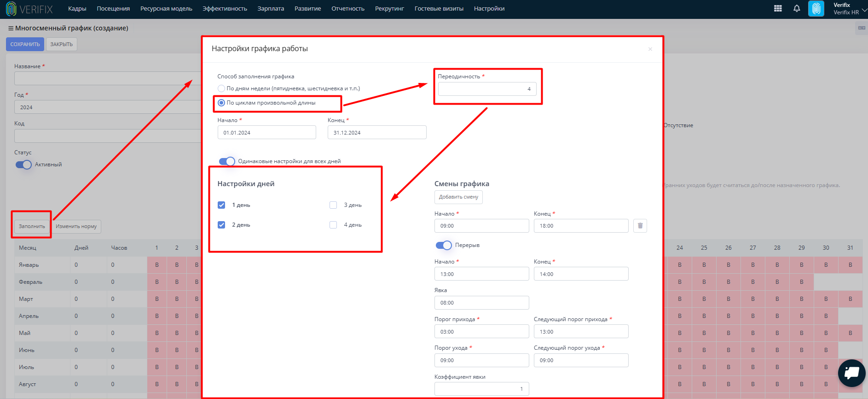Viewport: 868px width, 399px height.
Task: Open the Отчетность menu
Action: tap(348, 9)
